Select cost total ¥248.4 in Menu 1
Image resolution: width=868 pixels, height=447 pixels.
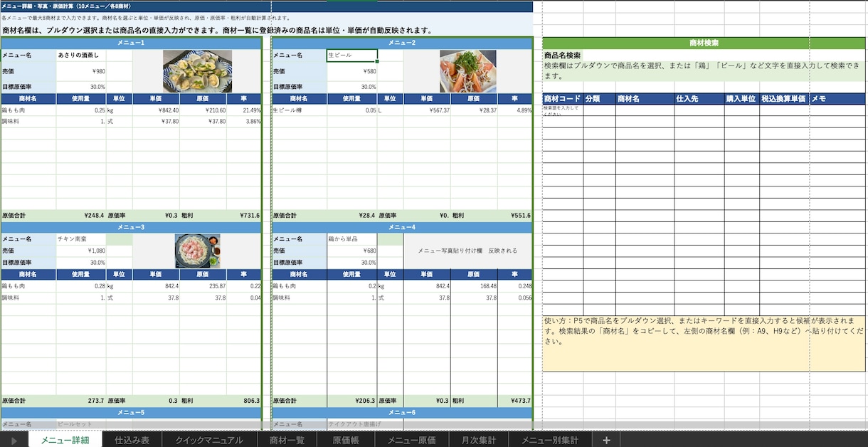(81, 215)
